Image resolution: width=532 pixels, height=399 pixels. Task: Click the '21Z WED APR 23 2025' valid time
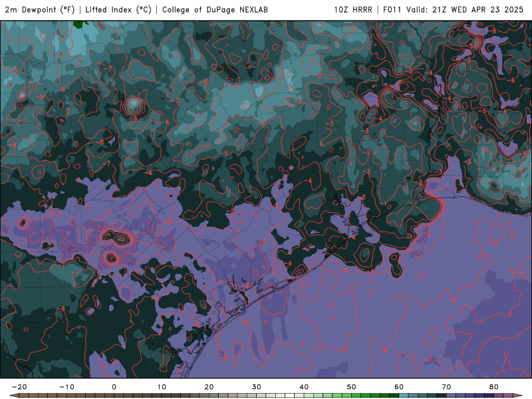pos(478,9)
